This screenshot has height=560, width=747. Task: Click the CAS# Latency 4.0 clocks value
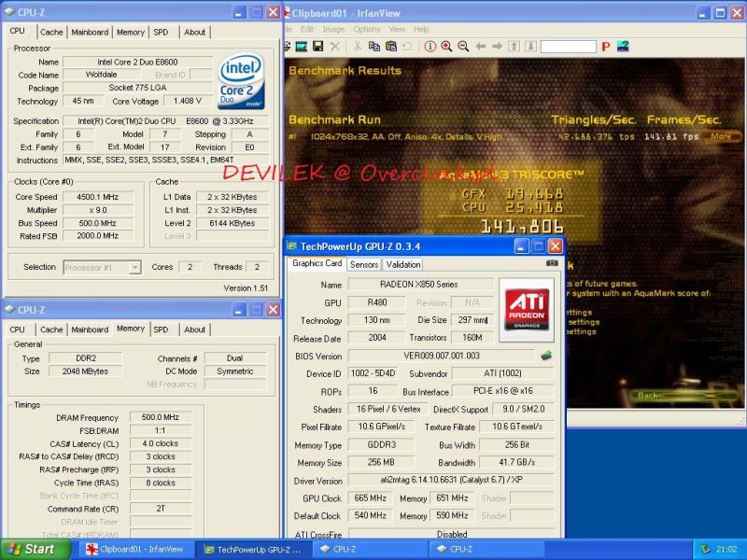pyautogui.click(x=160, y=443)
